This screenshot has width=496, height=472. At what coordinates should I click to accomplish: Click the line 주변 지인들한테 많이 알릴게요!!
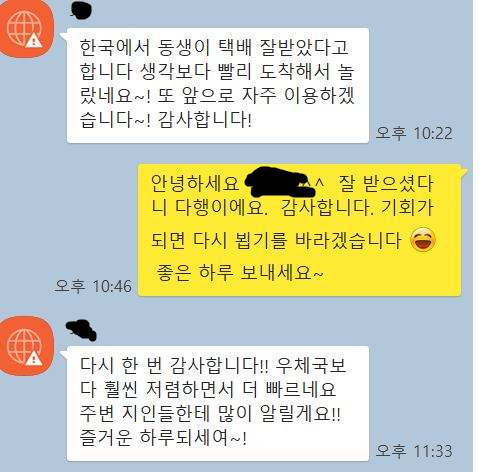[x=210, y=413]
